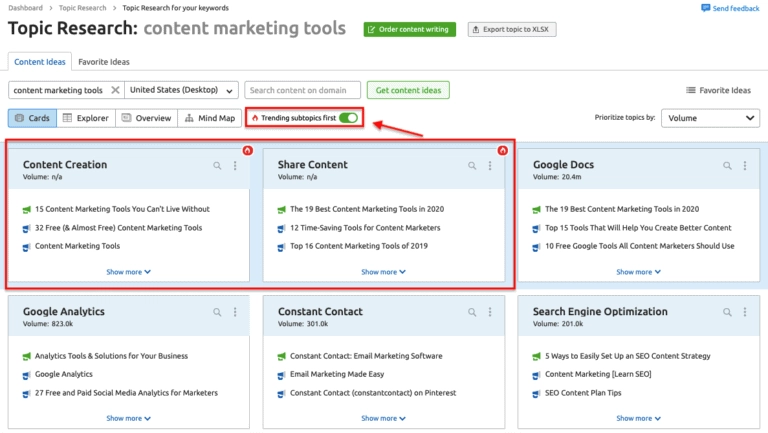Toggle Trending subtopics first switch
The width and height of the screenshot is (768, 433).
point(348,118)
